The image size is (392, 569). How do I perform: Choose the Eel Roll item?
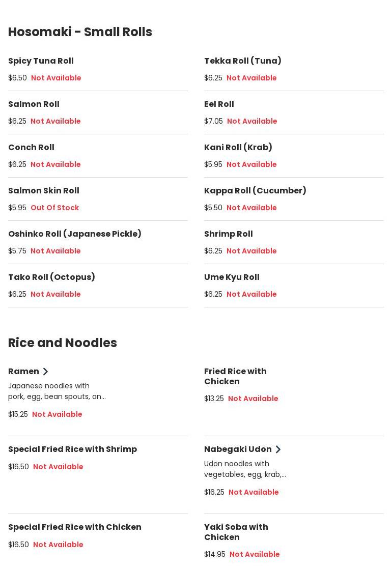tap(219, 104)
